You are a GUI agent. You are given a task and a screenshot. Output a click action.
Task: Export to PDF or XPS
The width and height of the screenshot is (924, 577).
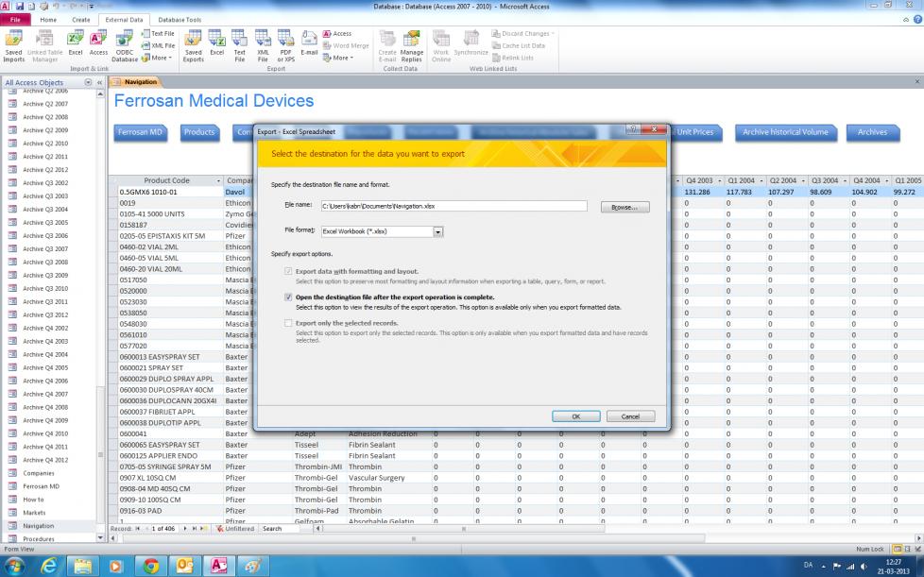tap(286, 46)
